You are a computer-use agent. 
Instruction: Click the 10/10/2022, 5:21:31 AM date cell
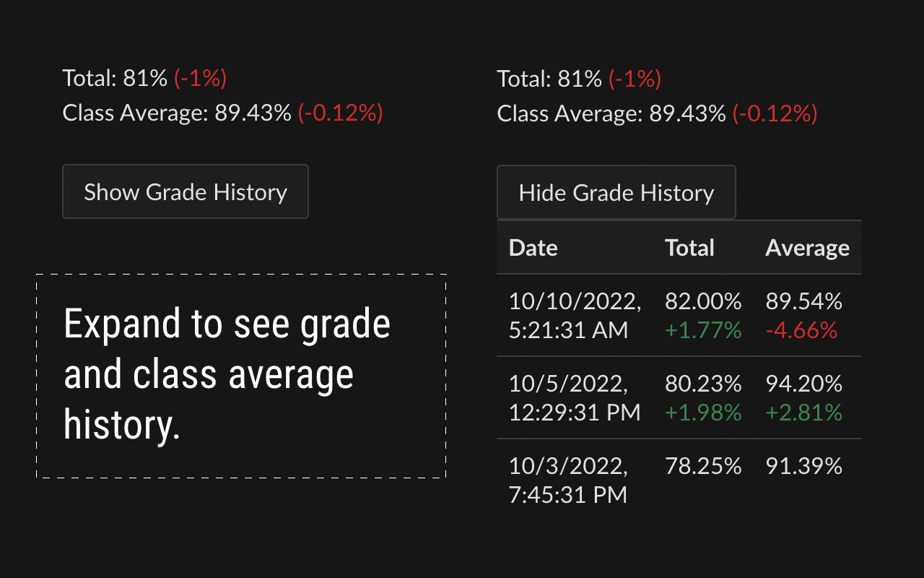pyautogui.click(x=575, y=315)
